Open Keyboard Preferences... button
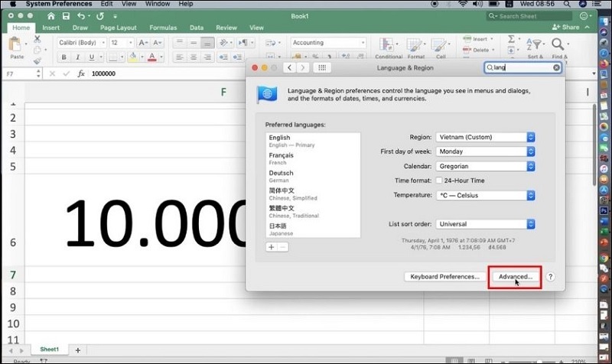The width and height of the screenshot is (612, 364). (444, 276)
